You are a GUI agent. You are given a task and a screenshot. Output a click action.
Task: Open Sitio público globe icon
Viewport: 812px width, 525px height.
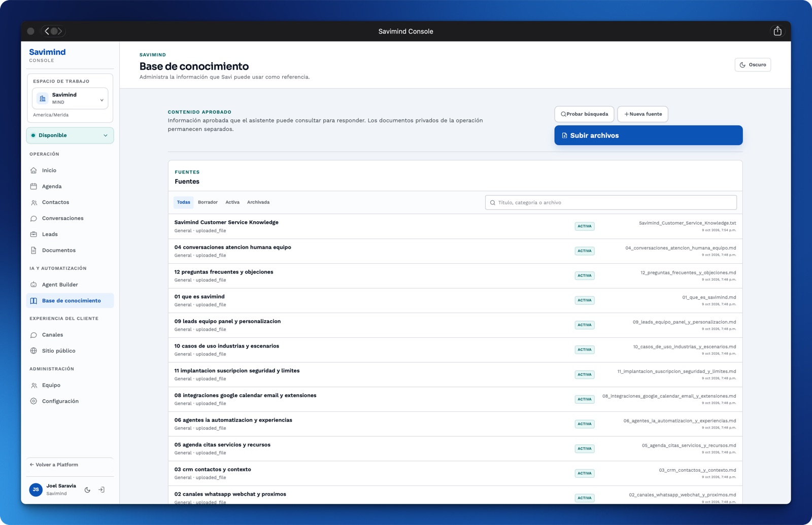point(33,351)
